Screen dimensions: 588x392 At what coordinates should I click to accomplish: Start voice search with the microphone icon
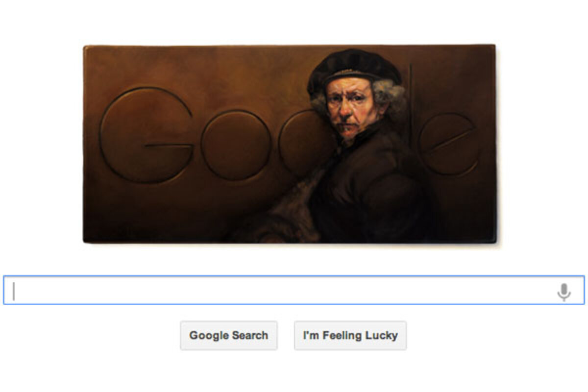563,292
